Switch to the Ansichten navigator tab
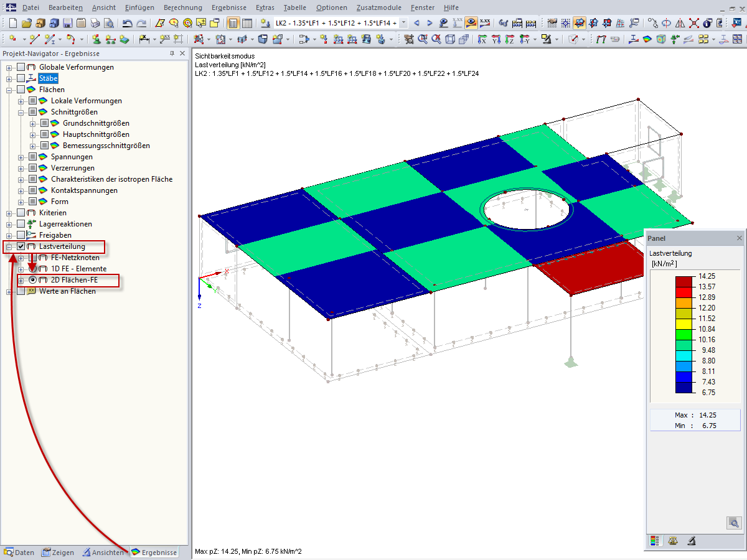The width and height of the screenshot is (747, 560). click(103, 552)
